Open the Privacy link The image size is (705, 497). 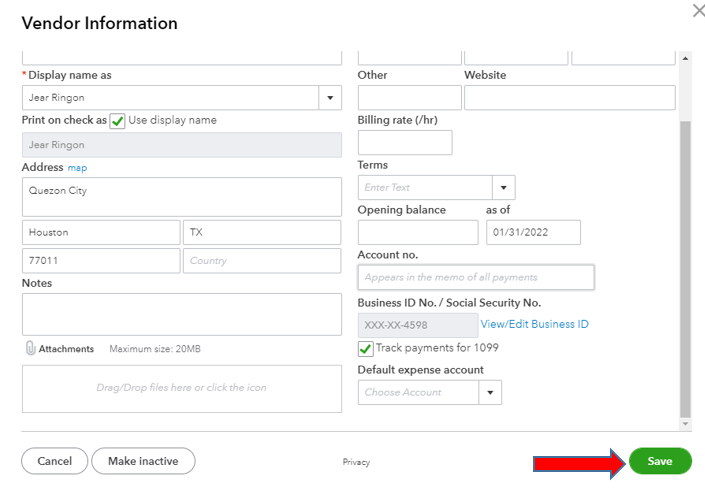point(356,462)
